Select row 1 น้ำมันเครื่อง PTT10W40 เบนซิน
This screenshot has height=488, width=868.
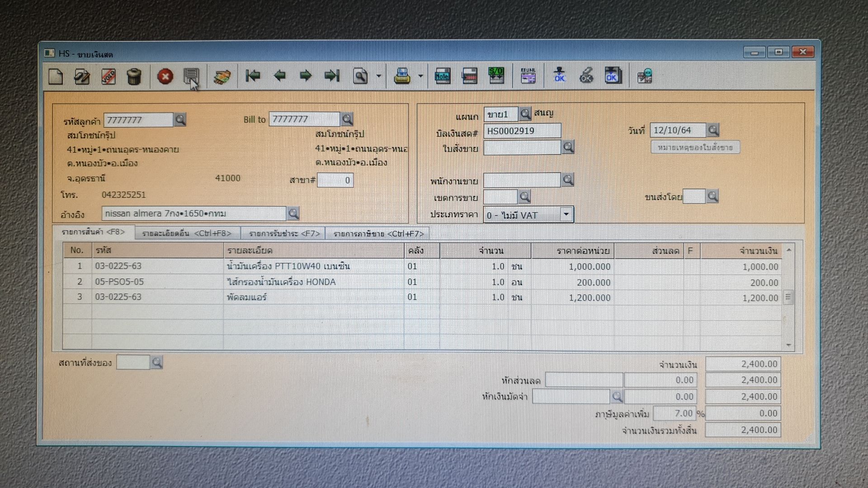coord(422,266)
